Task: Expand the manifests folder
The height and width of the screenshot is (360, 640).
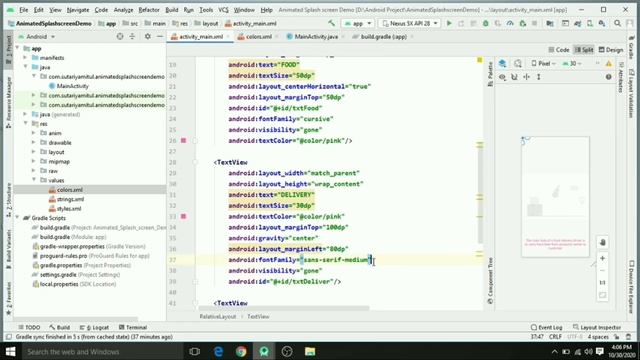Action: pyautogui.click(x=25, y=58)
